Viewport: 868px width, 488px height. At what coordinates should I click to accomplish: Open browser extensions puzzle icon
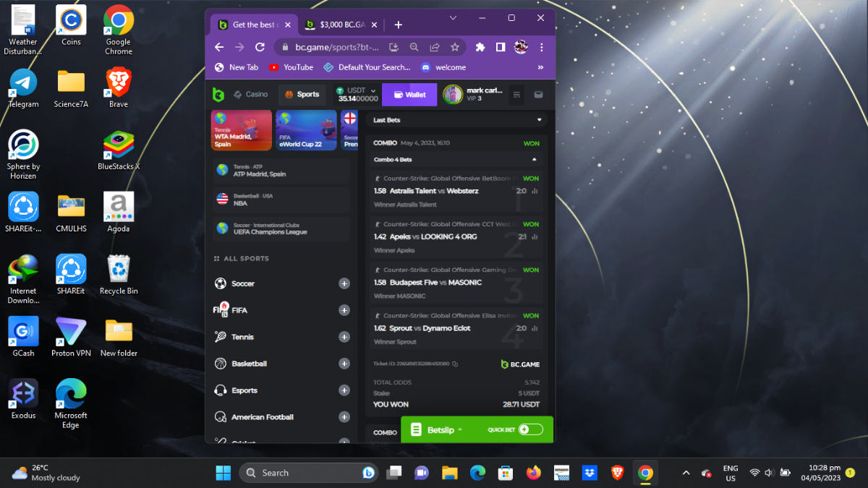480,47
